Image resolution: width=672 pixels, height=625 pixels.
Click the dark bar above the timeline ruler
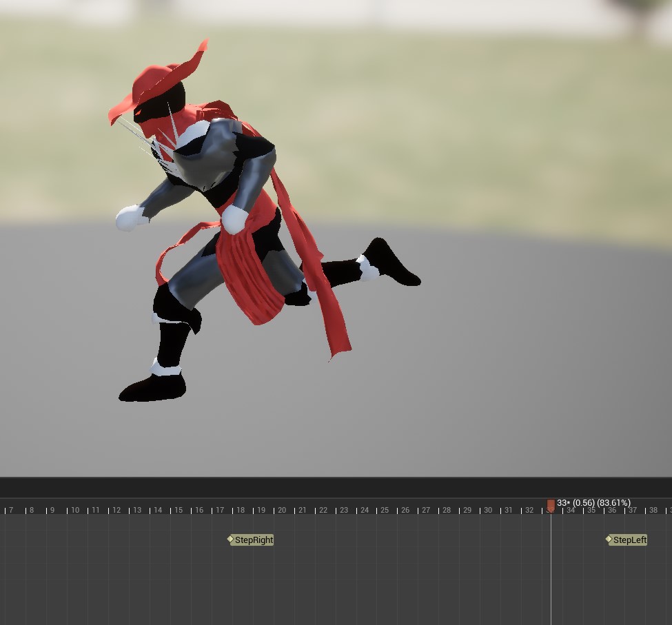[336, 488]
